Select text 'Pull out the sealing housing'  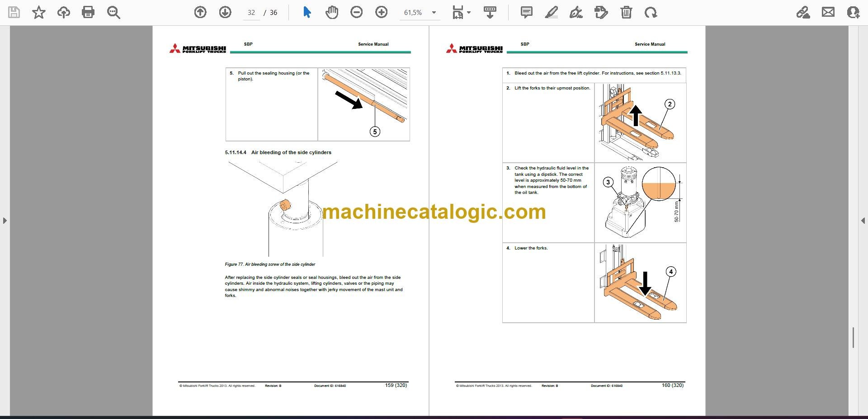coord(266,73)
